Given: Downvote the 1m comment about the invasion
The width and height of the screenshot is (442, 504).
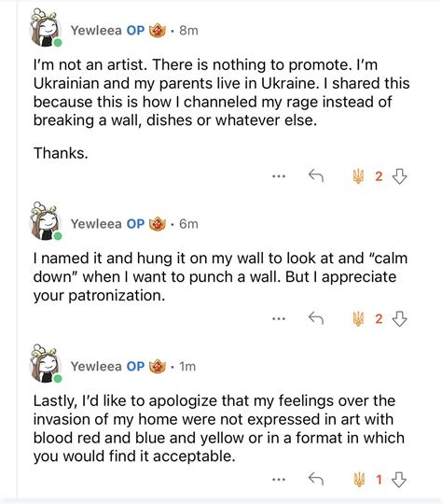Looking at the screenshot, I should [399, 480].
